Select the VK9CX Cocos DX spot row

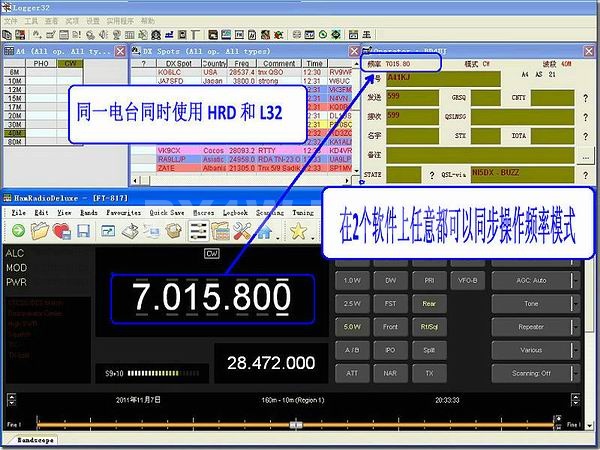(241, 150)
